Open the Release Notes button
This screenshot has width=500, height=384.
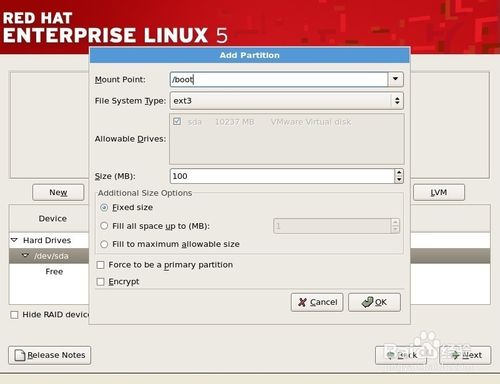click(50, 355)
